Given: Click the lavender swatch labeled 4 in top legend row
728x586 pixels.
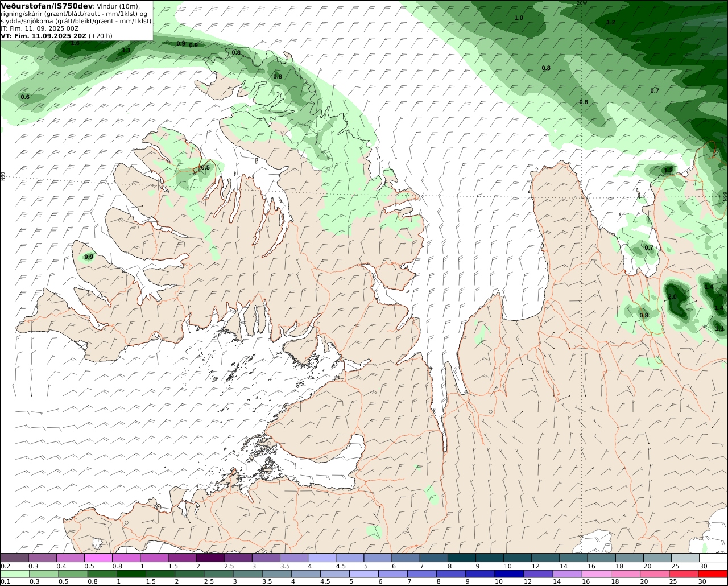Looking at the screenshot, I should 322,558.
